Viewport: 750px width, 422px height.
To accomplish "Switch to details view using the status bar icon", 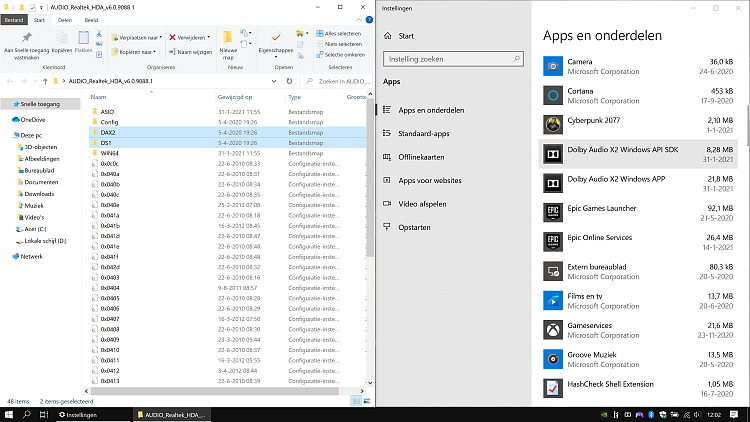I will [356, 401].
